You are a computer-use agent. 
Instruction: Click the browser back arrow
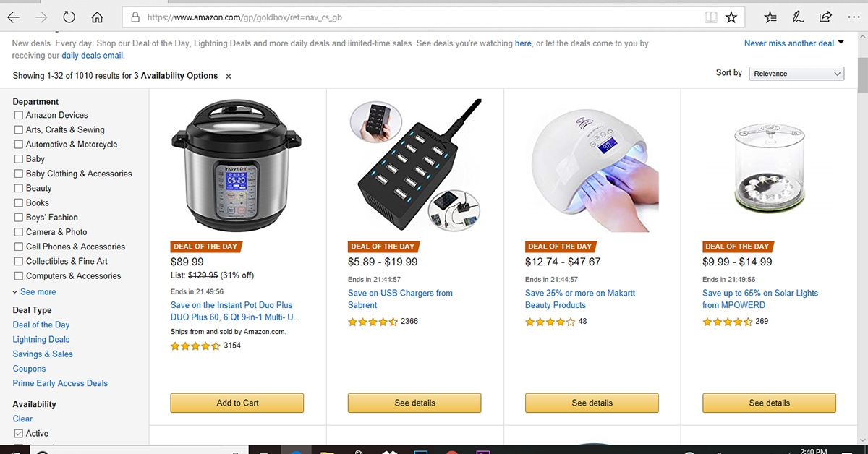[x=13, y=17]
